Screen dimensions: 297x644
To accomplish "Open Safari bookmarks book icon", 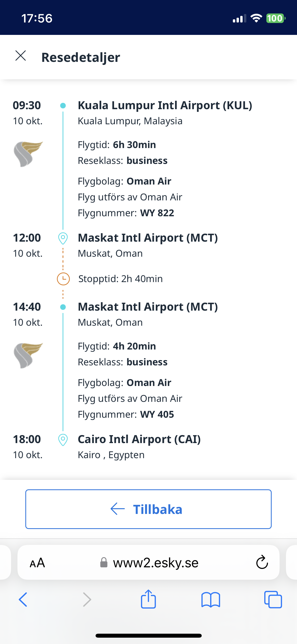I will (x=210, y=599).
